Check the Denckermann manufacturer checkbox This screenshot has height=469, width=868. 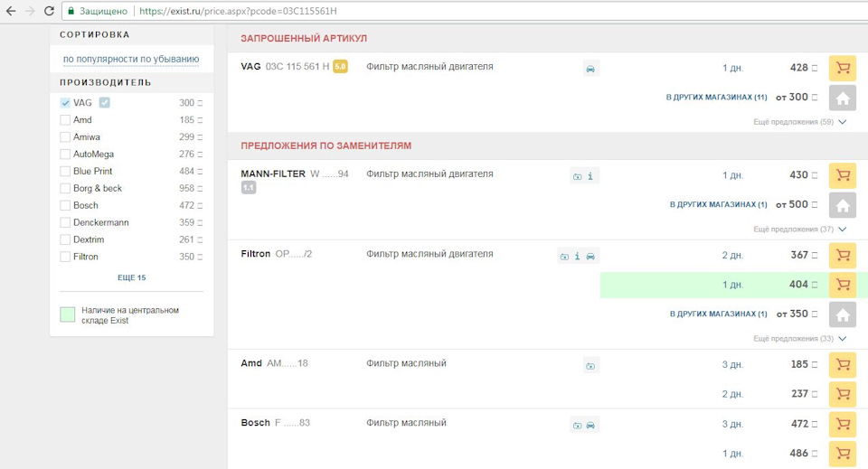pos(65,223)
